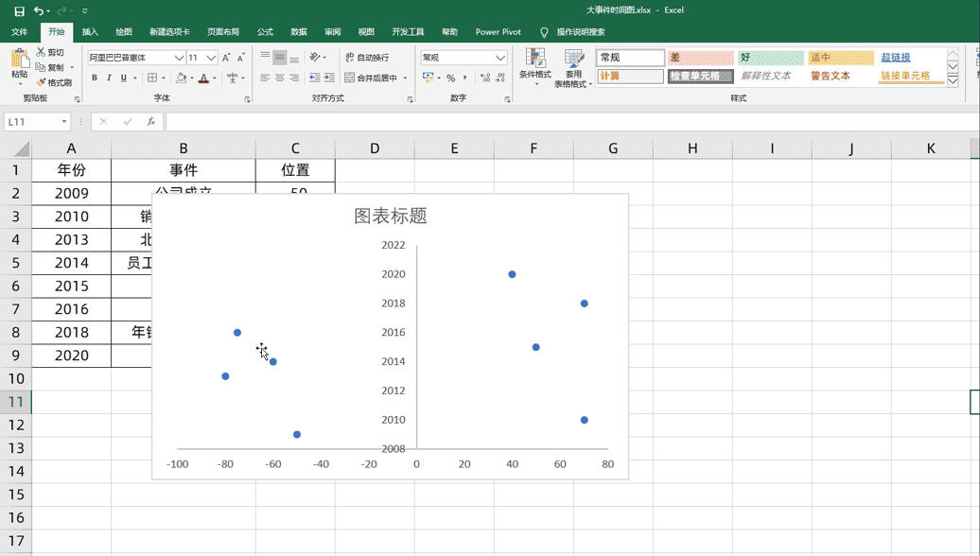The width and height of the screenshot is (980, 556).
Task: Switch to the 公式 ribbon tab
Action: tap(265, 32)
